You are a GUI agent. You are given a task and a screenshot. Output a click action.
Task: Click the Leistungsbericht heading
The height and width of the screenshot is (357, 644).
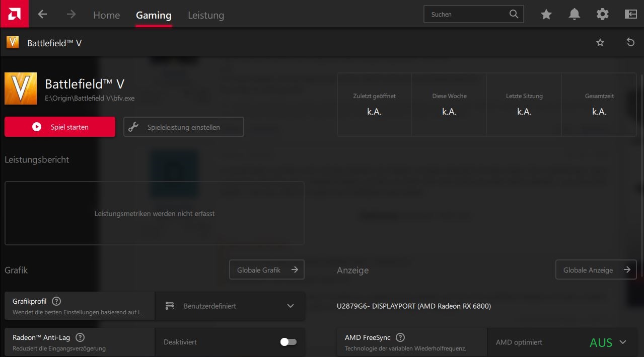tap(37, 159)
